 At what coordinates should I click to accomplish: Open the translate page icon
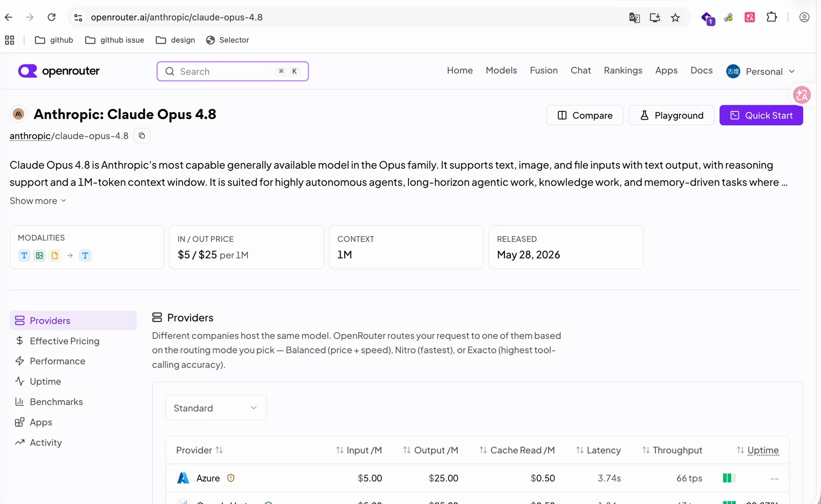click(x=634, y=18)
